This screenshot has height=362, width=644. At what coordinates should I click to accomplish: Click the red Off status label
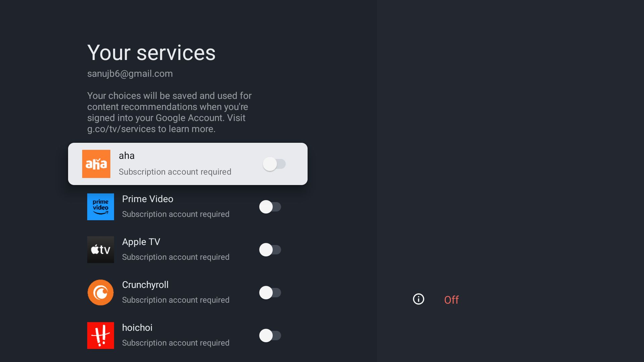pyautogui.click(x=451, y=300)
